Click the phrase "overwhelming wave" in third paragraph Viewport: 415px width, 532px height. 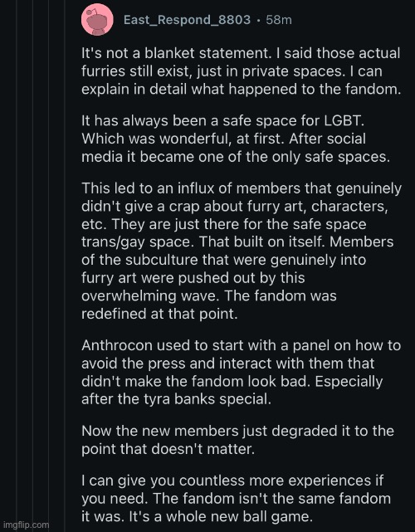(x=151, y=295)
